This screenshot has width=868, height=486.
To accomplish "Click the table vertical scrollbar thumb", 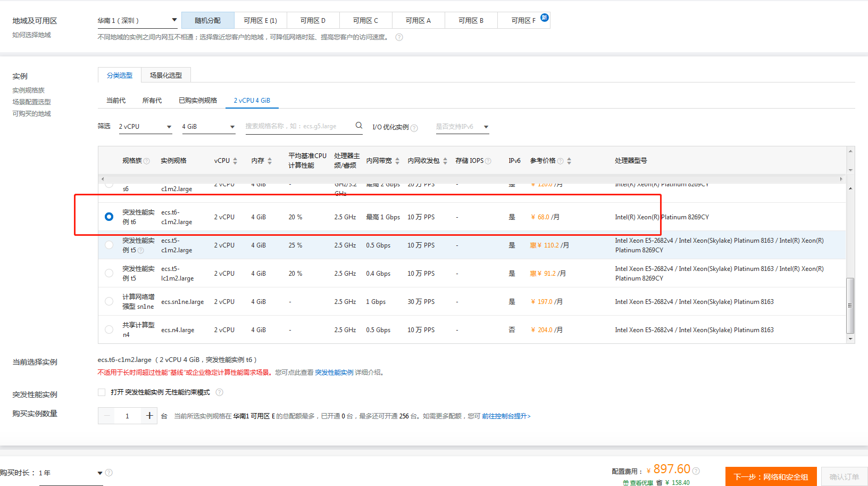I will [850, 305].
